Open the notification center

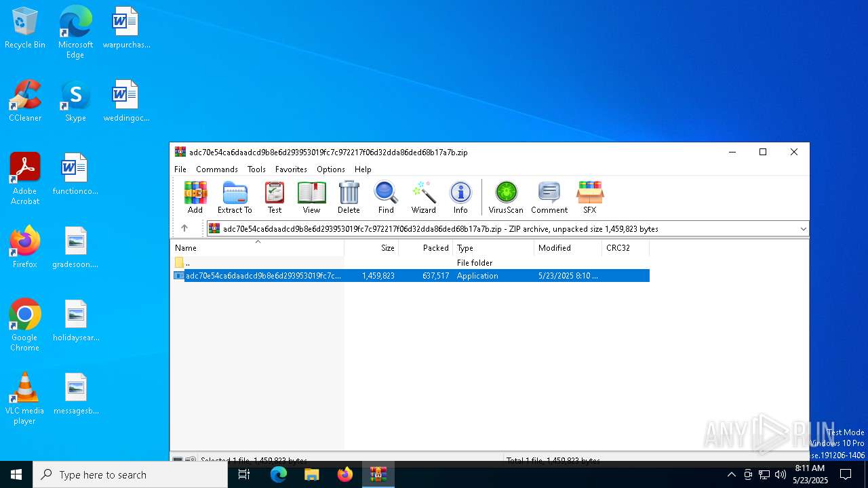[846, 474]
